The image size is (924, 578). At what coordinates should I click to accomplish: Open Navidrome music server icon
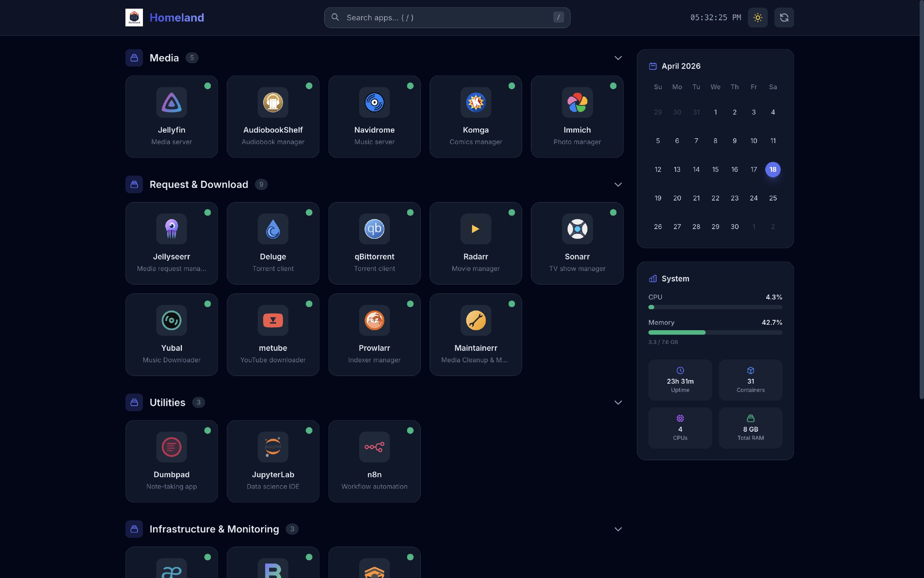pyautogui.click(x=374, y=103)
